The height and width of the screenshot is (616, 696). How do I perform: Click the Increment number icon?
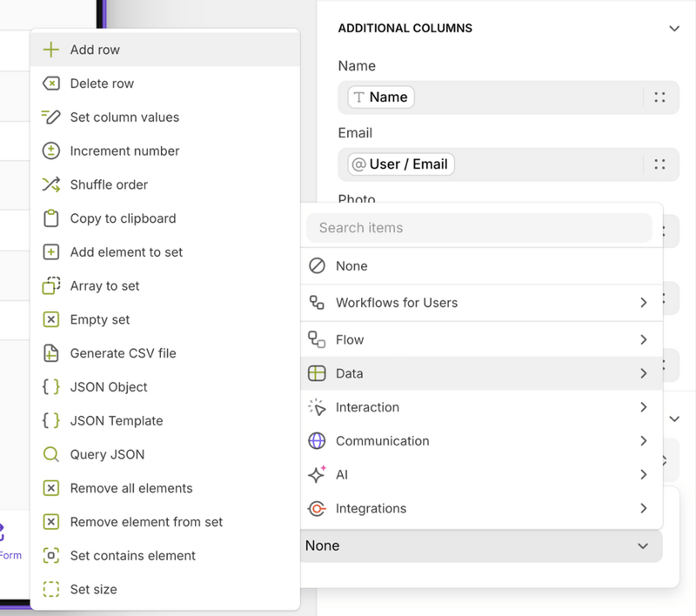[x=53, y=151]
